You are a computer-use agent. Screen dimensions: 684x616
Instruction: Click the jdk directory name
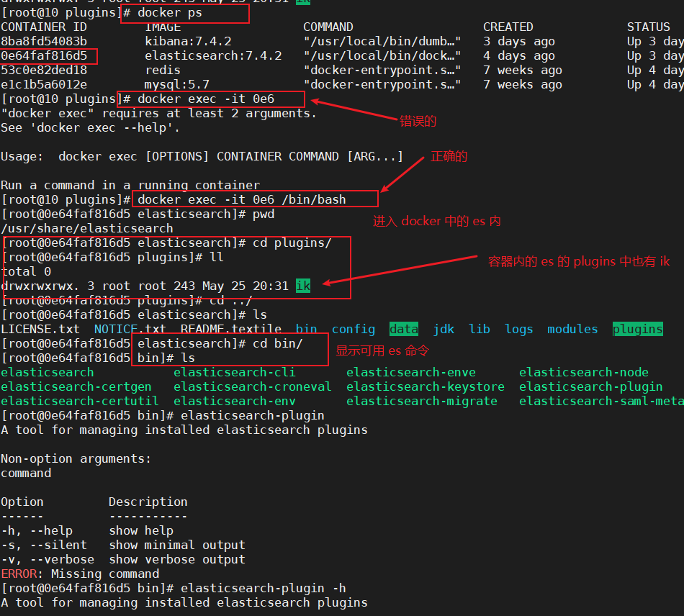point(444,329)
